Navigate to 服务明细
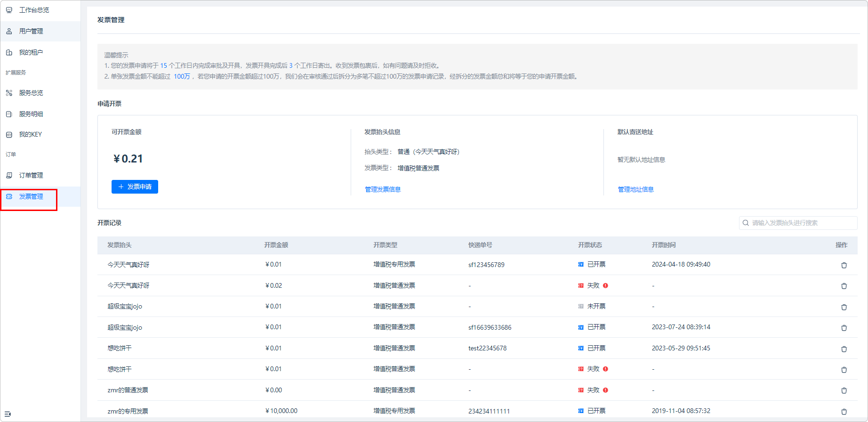Image resolution: width=868 pixels, height=422 pixels. tap(40, 114)
